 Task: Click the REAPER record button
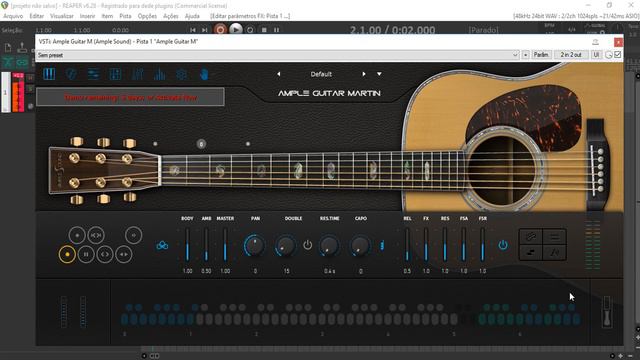click(x=220, y=30)
